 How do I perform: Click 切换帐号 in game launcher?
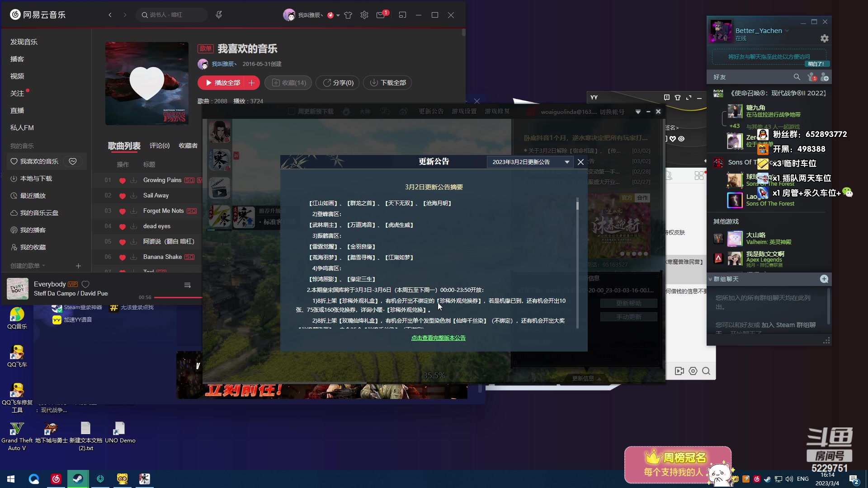coord(612,112)
